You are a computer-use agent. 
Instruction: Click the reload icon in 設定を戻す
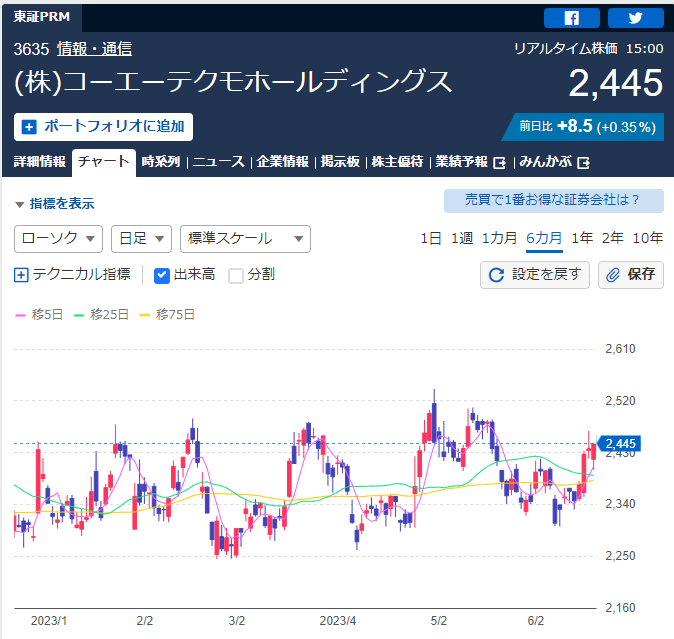coord(496,275)
